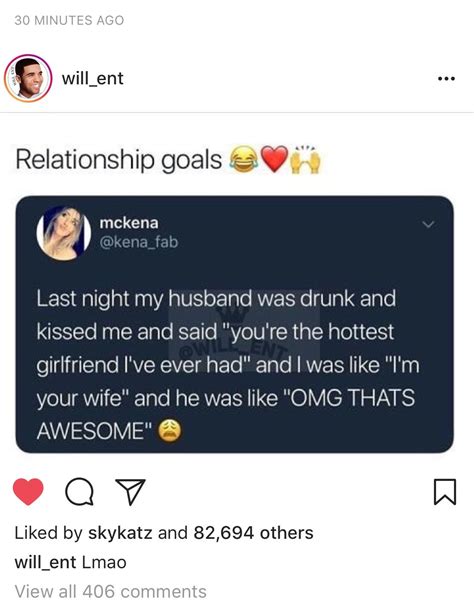
Task: Tap the red heart like icon
Action: (x=28, y=492)
